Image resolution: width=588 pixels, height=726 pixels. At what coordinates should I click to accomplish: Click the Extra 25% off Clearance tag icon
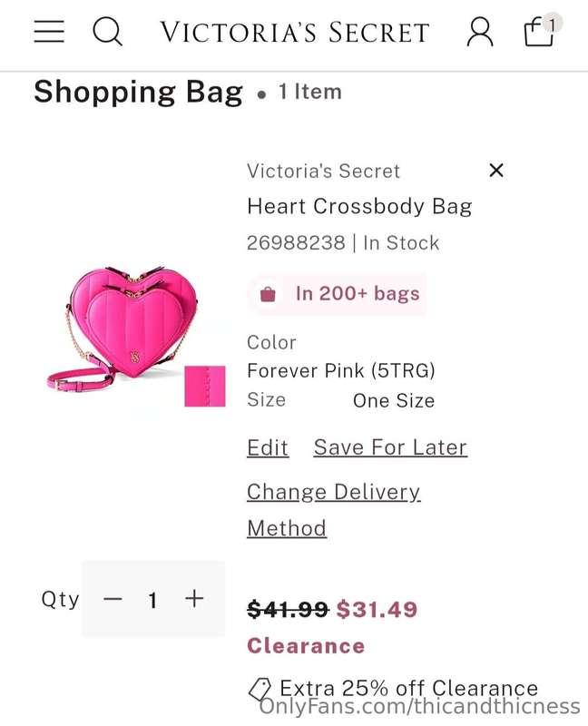(260, 690)
